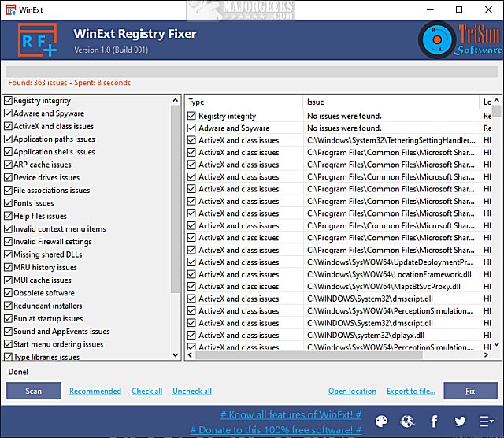Uncheck the MapsBtSvcProxy.dll result row
This screenshot has width=504, height=438.
point(191,287)
